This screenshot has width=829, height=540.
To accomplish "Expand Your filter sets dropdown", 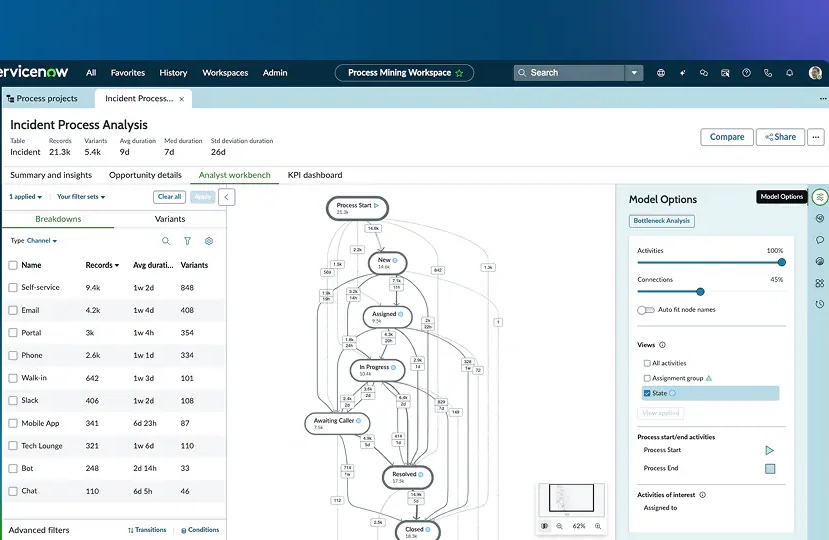I will [x=81, y=197].
